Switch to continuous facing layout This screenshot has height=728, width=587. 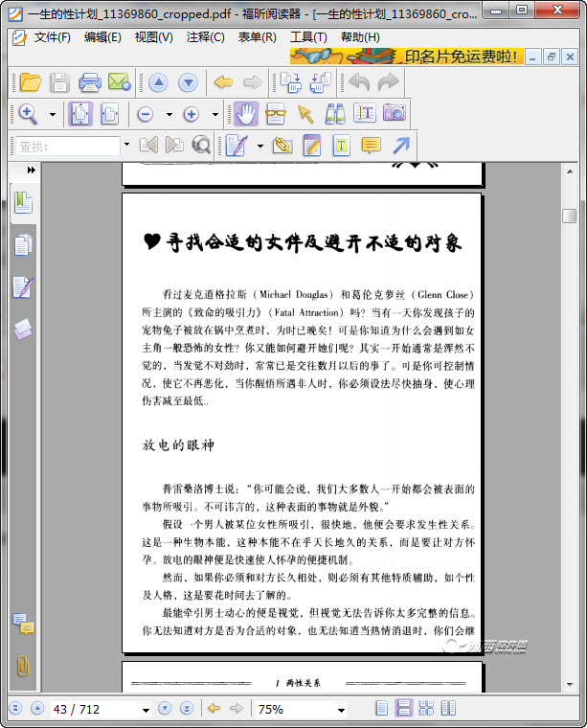[426, 709]
